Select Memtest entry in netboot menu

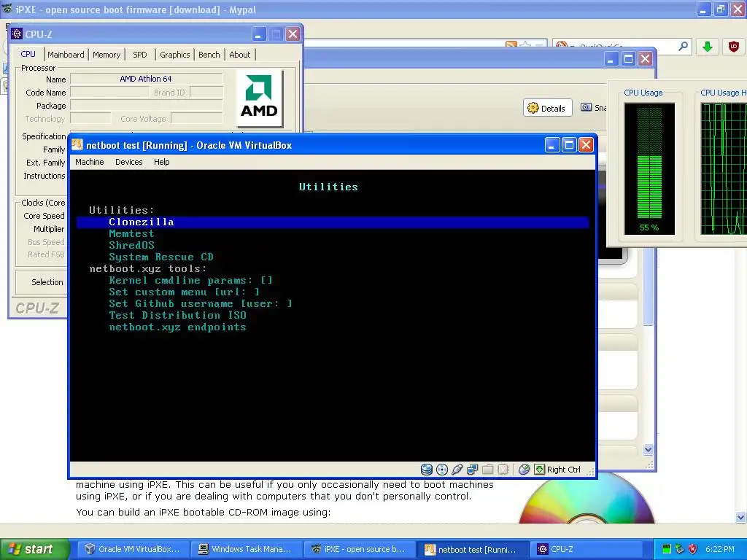point(131,234)
